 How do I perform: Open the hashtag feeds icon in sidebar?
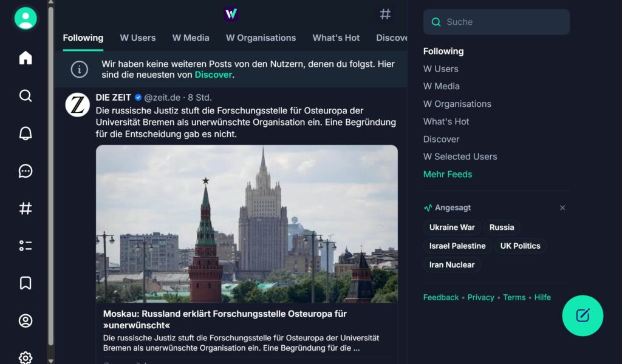pos(26,208)
